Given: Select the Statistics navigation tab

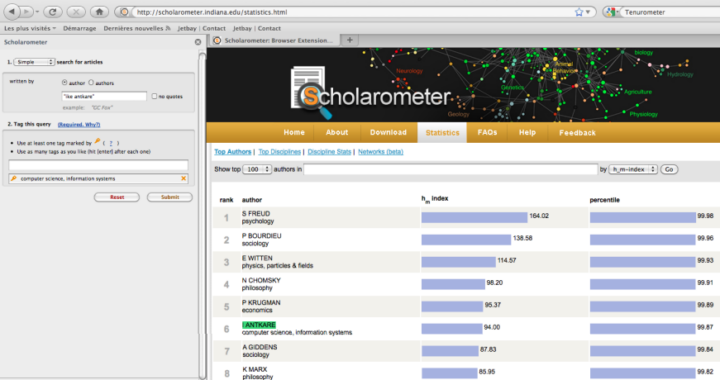Looking at the screenshot, I should coord(442,133).
